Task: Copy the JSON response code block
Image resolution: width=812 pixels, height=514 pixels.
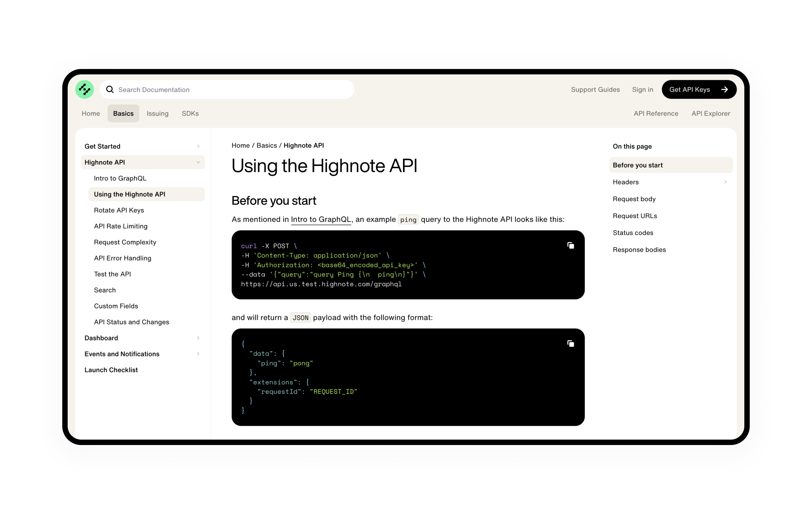Action: pyautogui.click(x=570, y=344)
